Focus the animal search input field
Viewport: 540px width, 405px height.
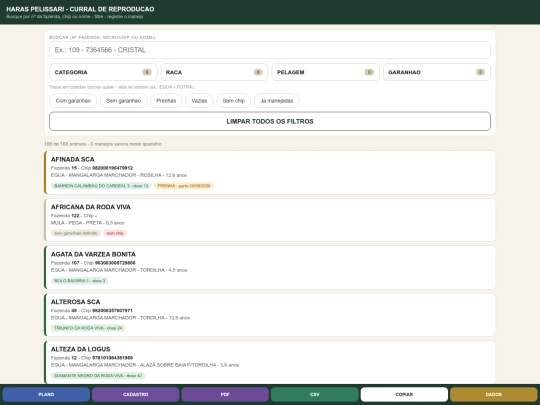pyautogui.click(x=270, y=50)
